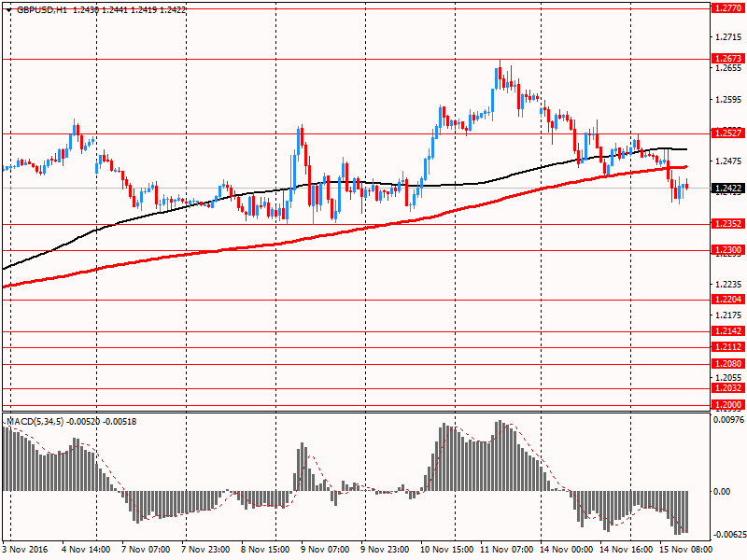Screen dimensions: 747x560
Task: Click the GBPUSD,H1 chart title text
Action: coord(42,9)
